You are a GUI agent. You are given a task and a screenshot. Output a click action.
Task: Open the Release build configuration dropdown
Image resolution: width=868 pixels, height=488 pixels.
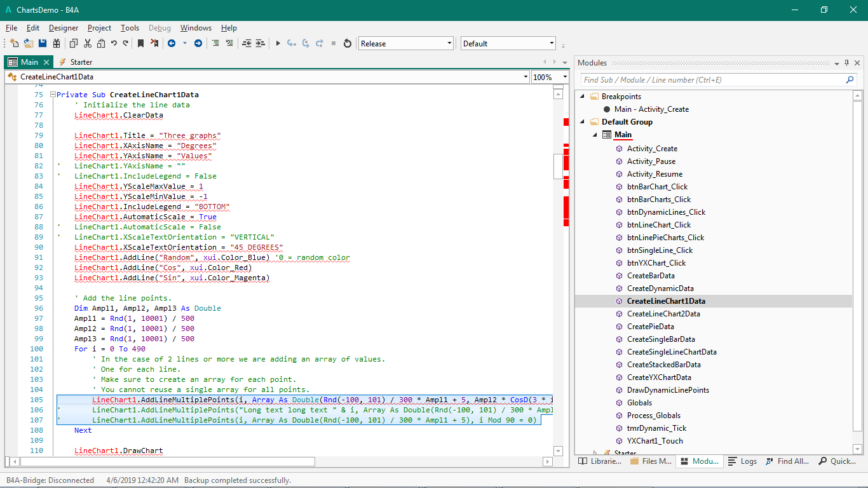click(449, 44)
